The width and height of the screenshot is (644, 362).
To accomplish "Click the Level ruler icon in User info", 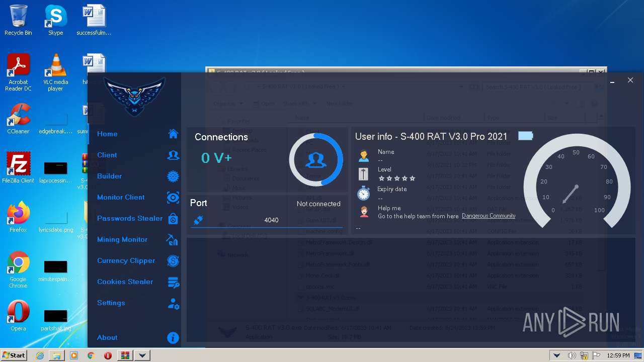I will pos(363,174).
